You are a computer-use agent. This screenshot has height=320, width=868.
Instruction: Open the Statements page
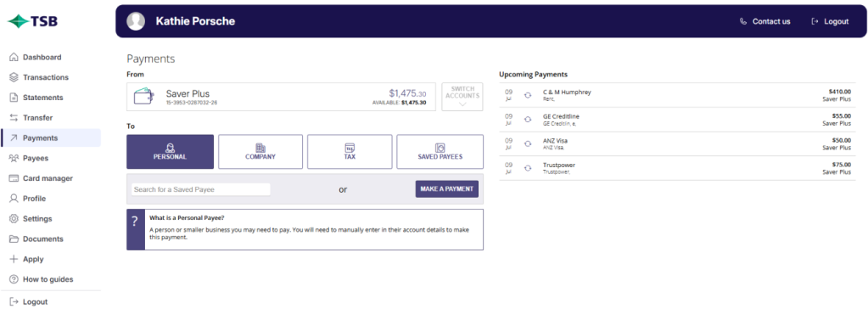[51, 98]
